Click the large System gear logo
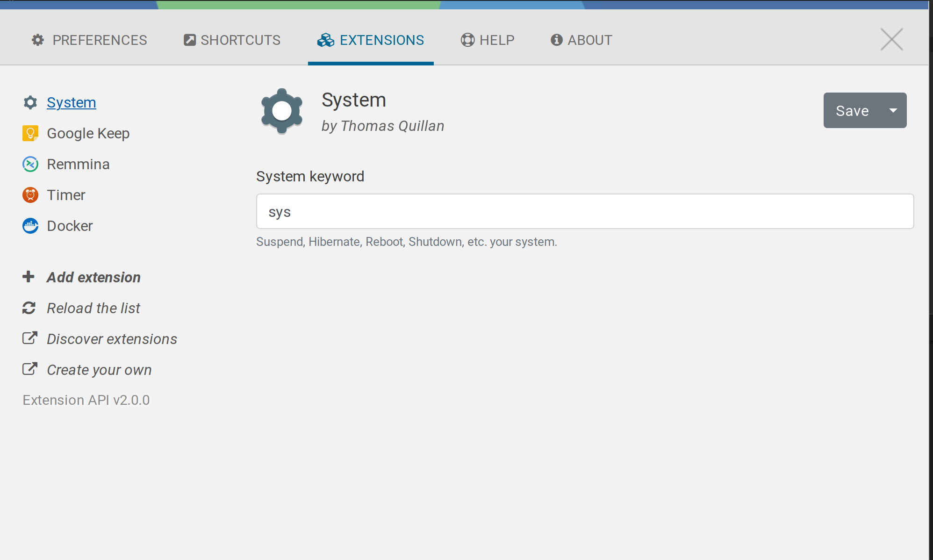933x560 pixels. [282, 111]
